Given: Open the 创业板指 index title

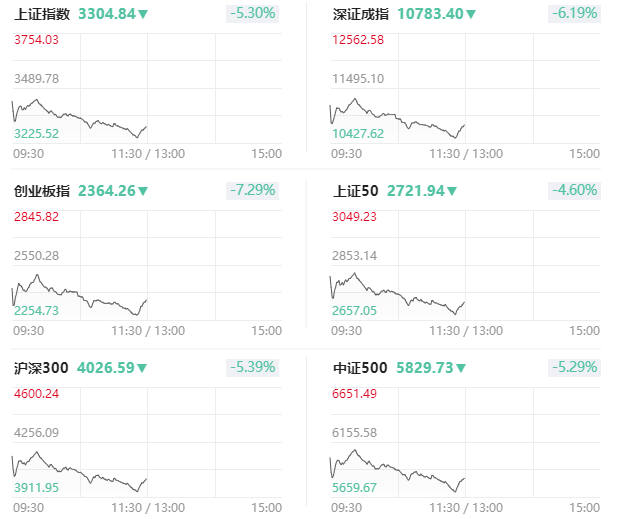Looking at the screenshot, I should click(42, 191).
